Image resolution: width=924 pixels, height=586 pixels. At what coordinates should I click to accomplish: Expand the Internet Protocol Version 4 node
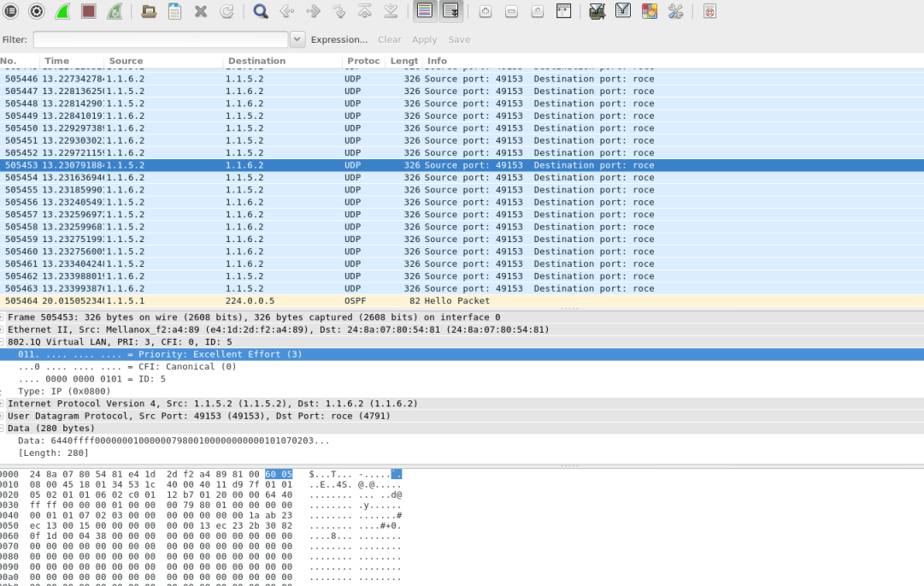(x=4, y=403)
